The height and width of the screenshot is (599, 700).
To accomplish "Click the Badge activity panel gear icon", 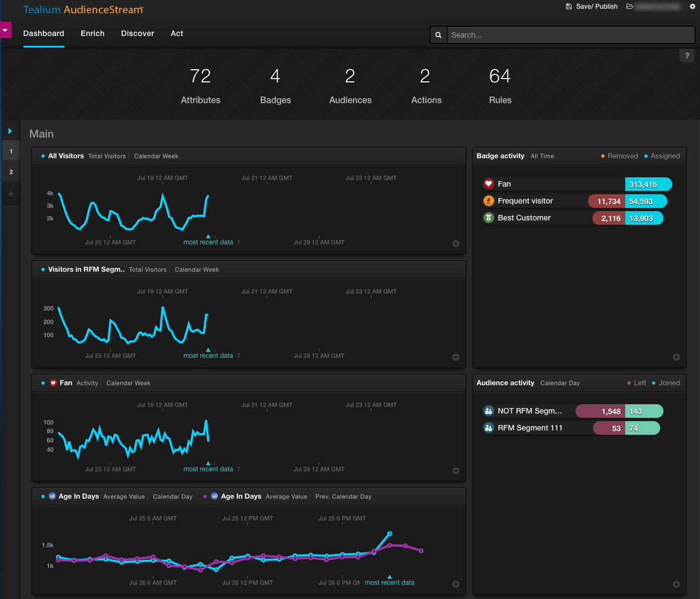I will [x=676, y=357].
